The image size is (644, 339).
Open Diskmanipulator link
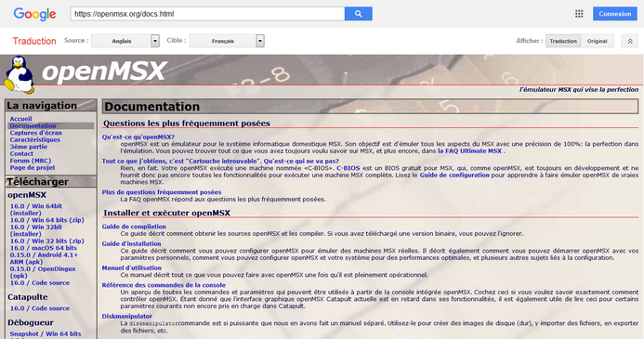(x=127, y=317)
